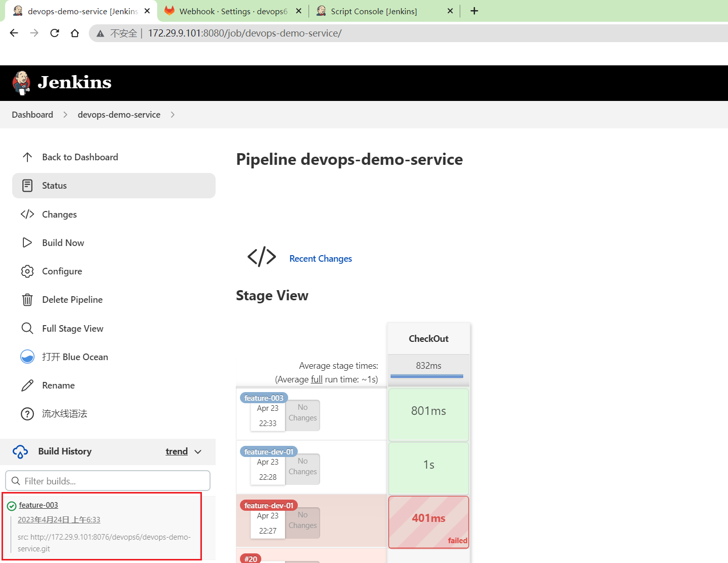The width and height of the screenshot is (728, 563).
Task: Click the average stage time blue progress bar
Action: tap(427, 376)
